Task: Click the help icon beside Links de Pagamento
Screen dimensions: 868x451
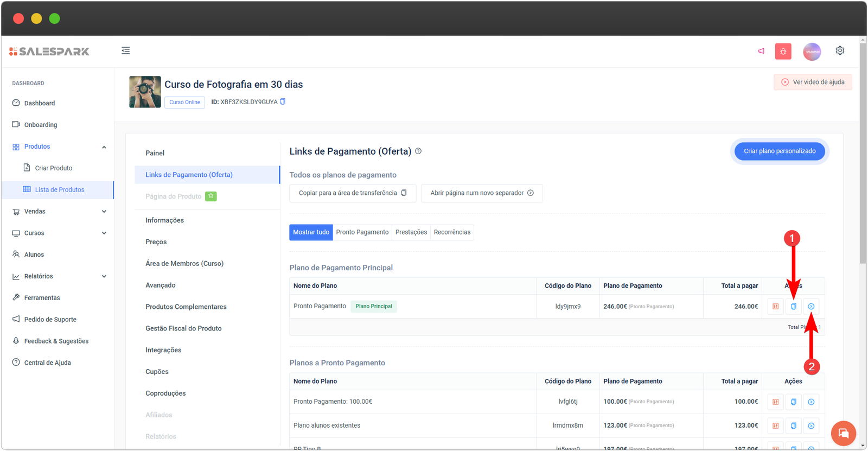Action: pyautogui.click(x=418, y=151)
